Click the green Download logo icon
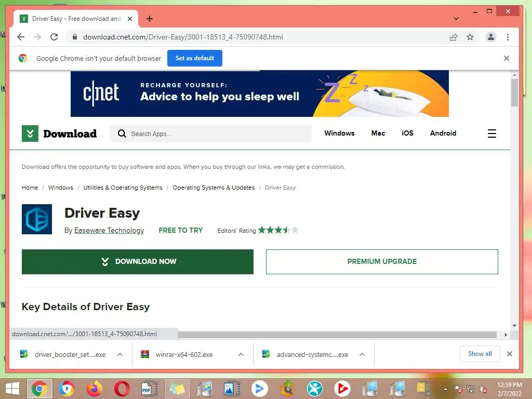 pos(30,134)
